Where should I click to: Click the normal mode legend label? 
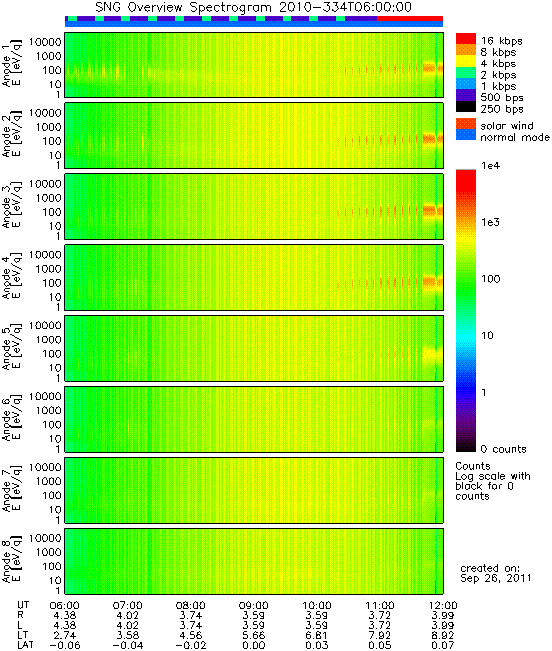(515, 137)
